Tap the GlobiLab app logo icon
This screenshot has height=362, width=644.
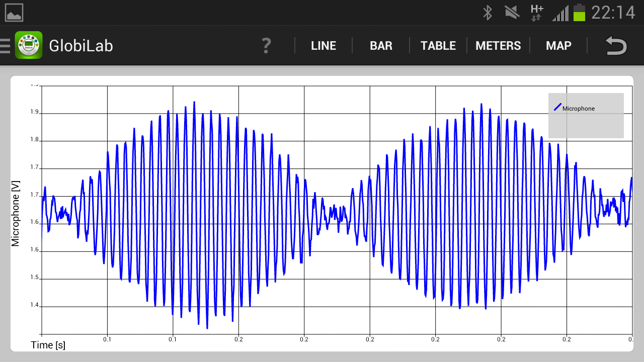tap(29, 45)
